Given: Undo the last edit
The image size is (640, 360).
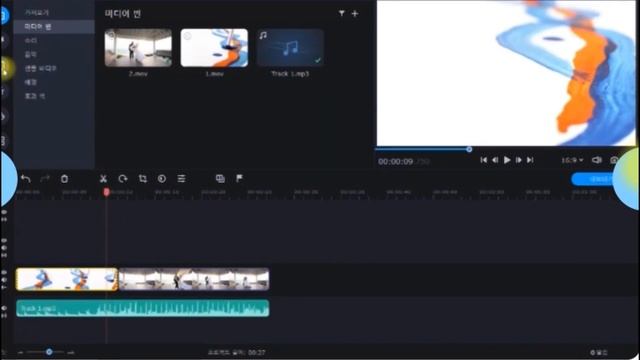Looking at the screenshot, I should 26,179.
